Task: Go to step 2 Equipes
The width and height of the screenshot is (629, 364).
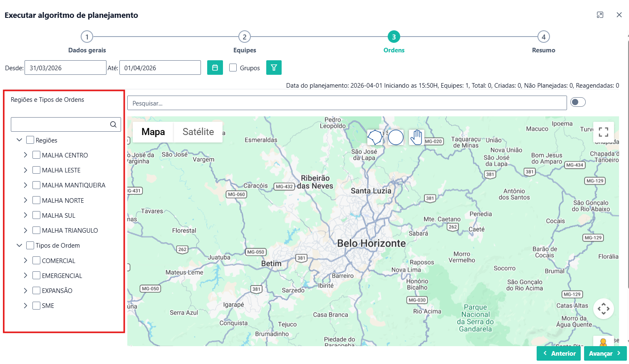Action: [x=244, y=37]
